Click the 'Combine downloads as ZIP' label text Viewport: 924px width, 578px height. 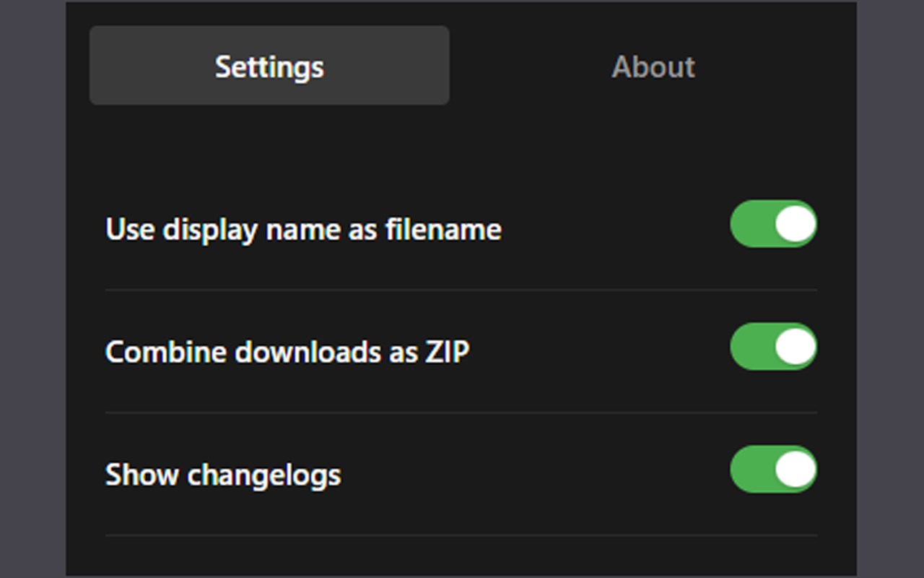[287, 353]
